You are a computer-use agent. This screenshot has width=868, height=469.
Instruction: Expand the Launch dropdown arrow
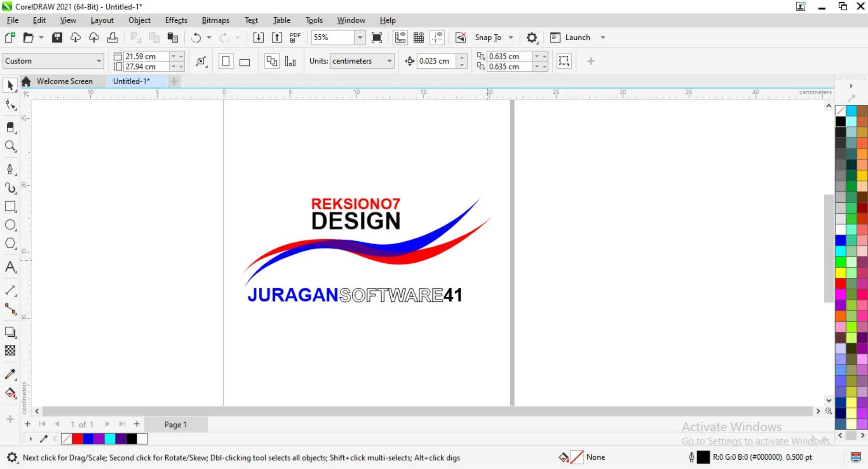pos(603,37)
